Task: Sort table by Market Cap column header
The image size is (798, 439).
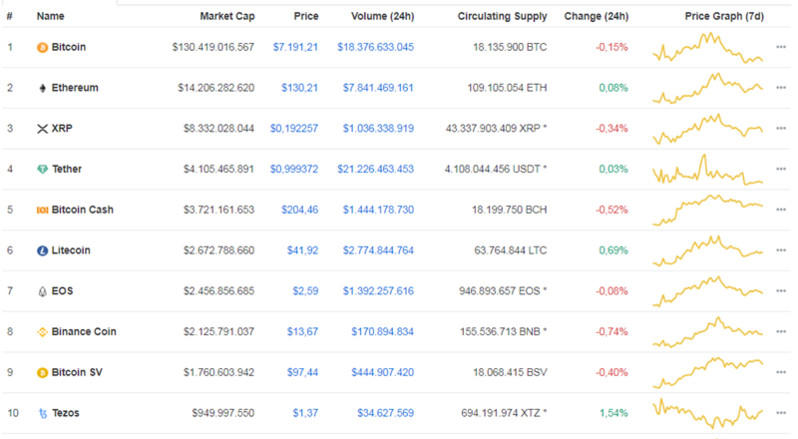Action: tap(226, 17)
